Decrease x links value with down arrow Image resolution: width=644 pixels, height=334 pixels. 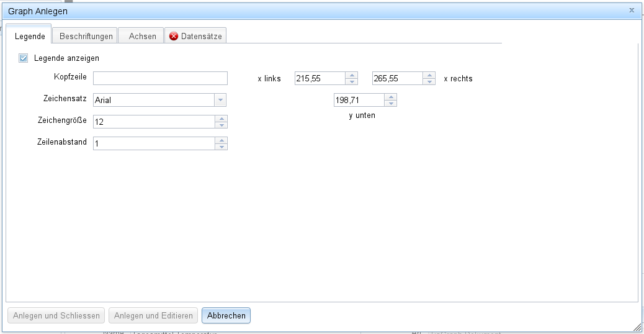click(x=352, y=81)
